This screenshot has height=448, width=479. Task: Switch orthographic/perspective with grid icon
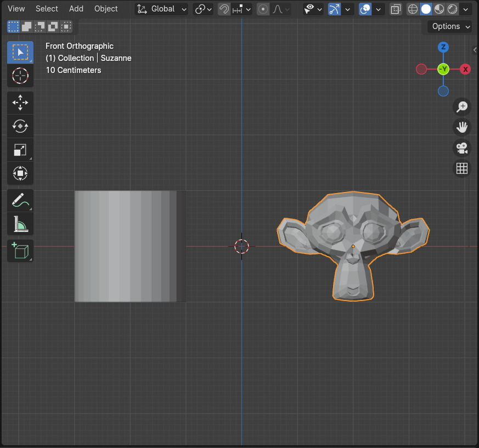click(462, 168)
